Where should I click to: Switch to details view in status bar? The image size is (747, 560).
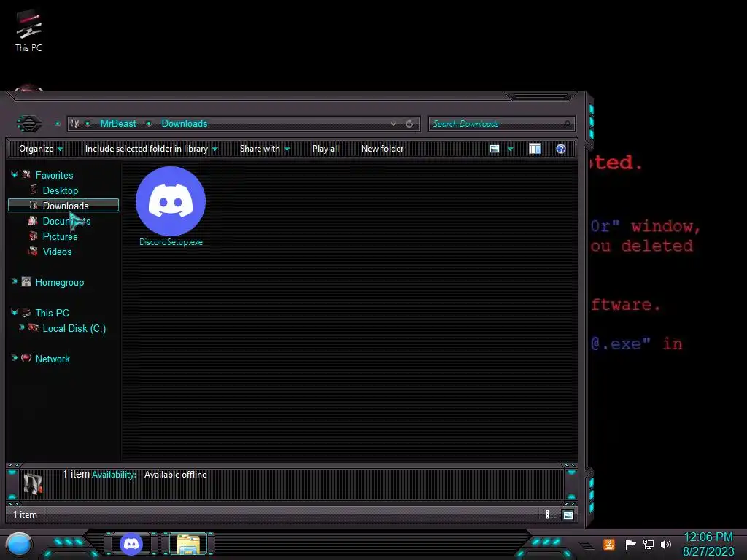coord(547,514)
